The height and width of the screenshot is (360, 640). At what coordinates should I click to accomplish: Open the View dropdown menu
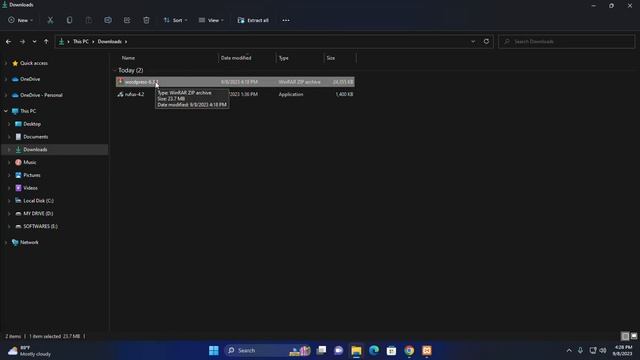[211, 20]
